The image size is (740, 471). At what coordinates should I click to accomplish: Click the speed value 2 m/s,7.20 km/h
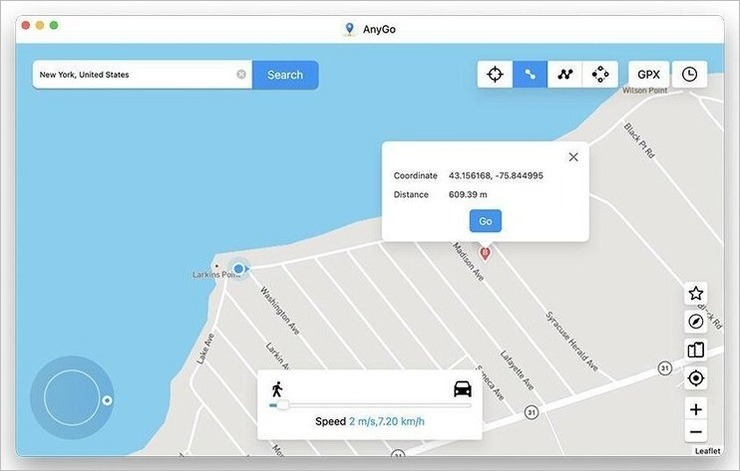coord(387,421)
